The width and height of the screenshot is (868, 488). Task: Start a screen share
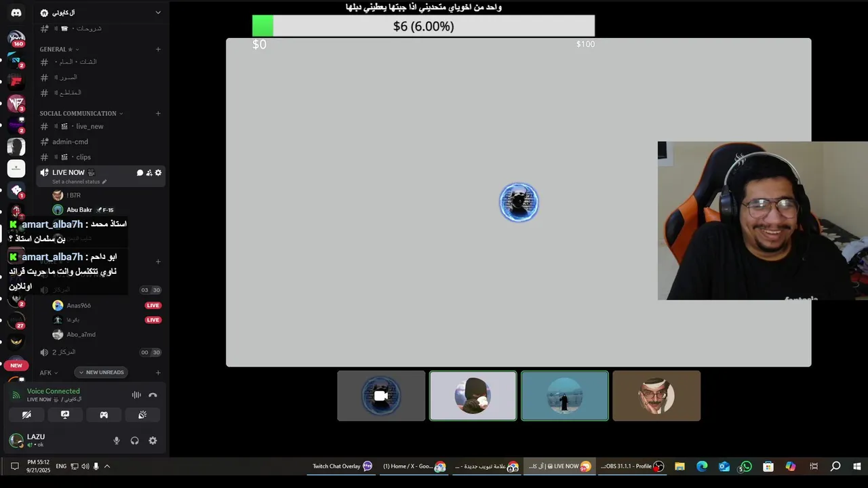click(x=65, y=415)
